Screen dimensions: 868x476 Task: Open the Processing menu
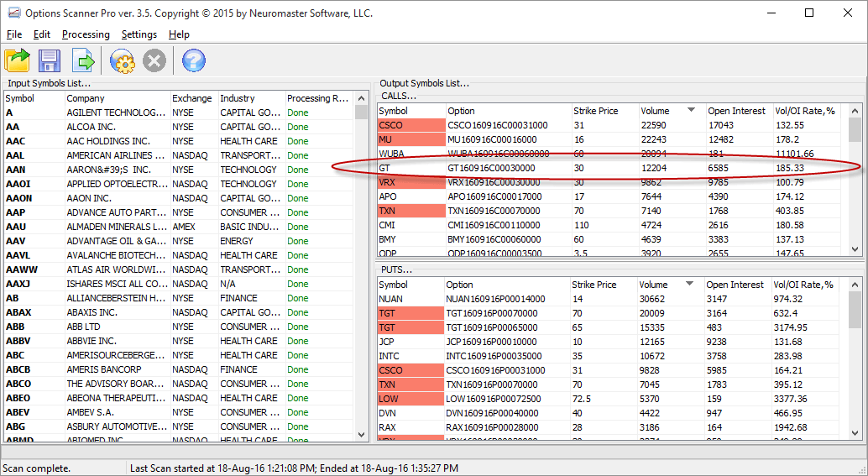[86, 34]
